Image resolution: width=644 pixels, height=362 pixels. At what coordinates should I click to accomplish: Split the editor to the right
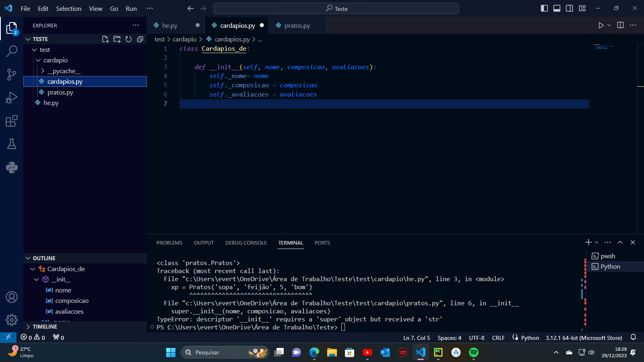pyautogui.click(x=620, y=25)
